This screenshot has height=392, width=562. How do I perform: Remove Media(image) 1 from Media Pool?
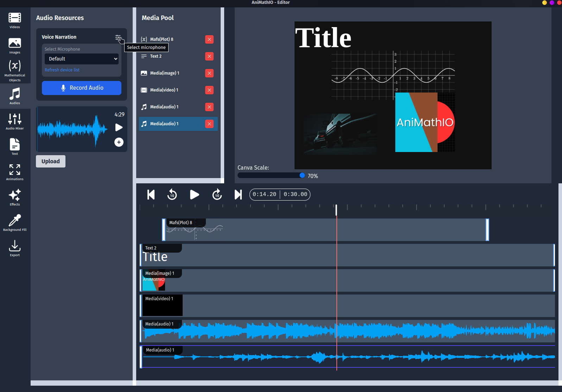(x=209, y=73)
